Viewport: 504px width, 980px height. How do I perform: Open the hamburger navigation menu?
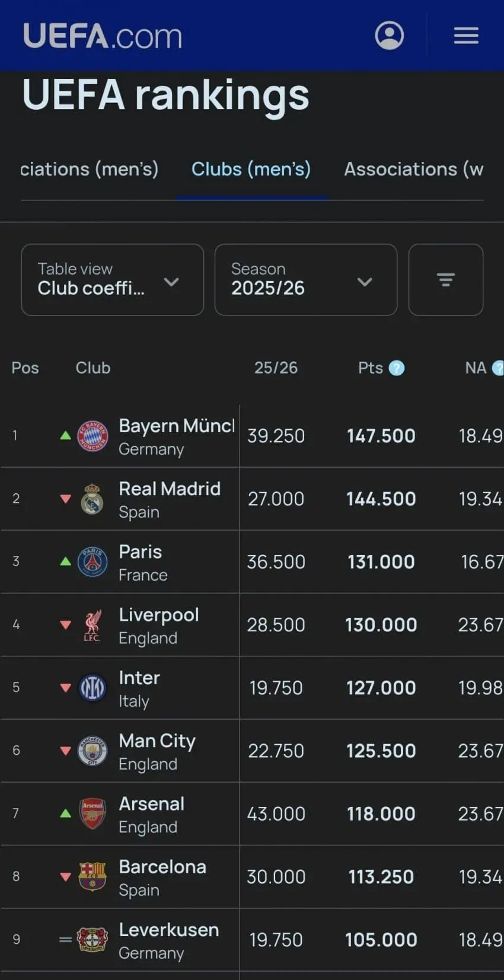pos(466,36)
